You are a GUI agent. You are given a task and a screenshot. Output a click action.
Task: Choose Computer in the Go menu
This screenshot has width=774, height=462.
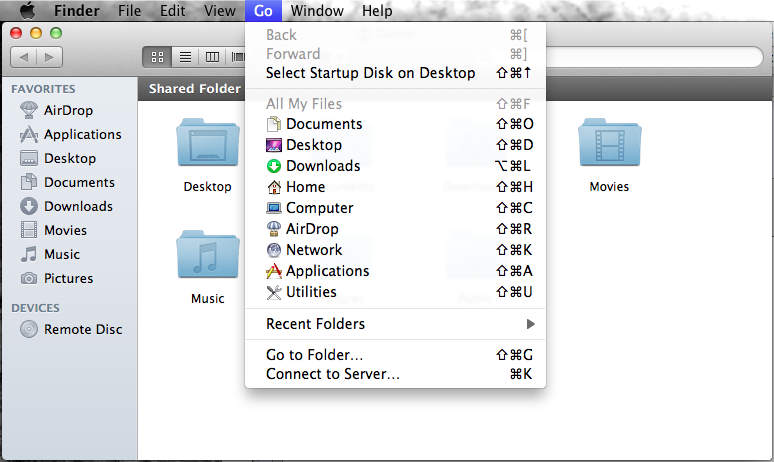point(395,208)
